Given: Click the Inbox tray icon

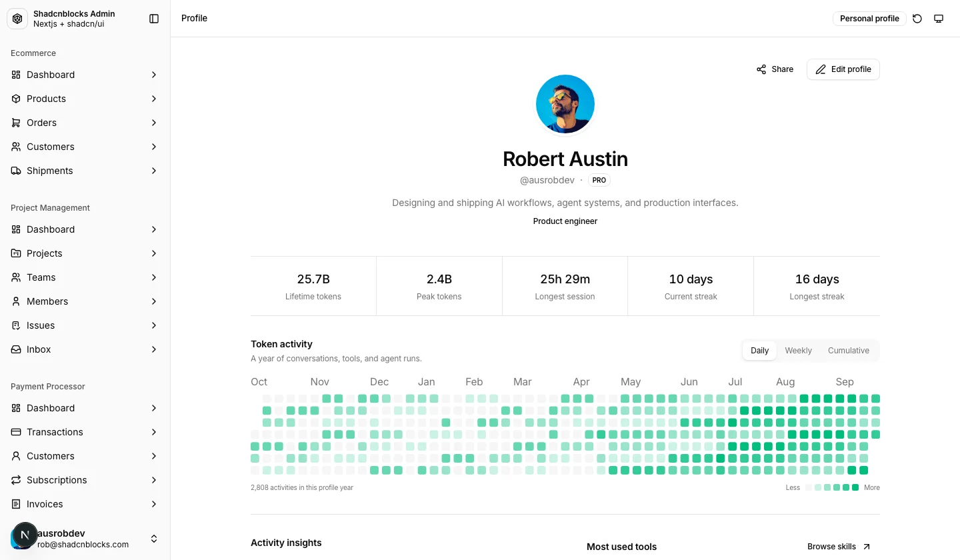Looking at the screenshot, I should click(16, 349).
